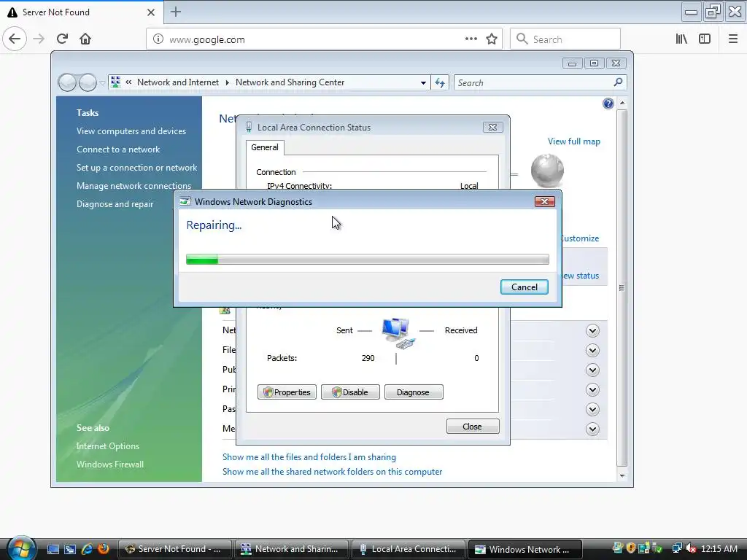Expand the Me... row chevron
Screen dimensions: 747x560
point(592,429)
